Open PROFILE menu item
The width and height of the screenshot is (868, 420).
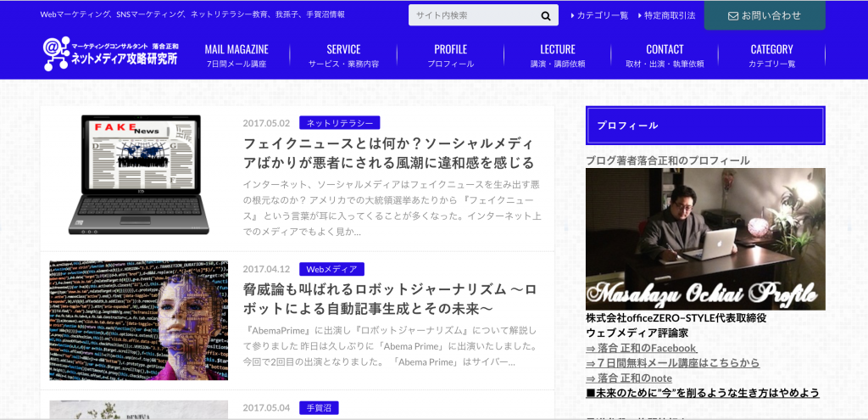[451, 55]
